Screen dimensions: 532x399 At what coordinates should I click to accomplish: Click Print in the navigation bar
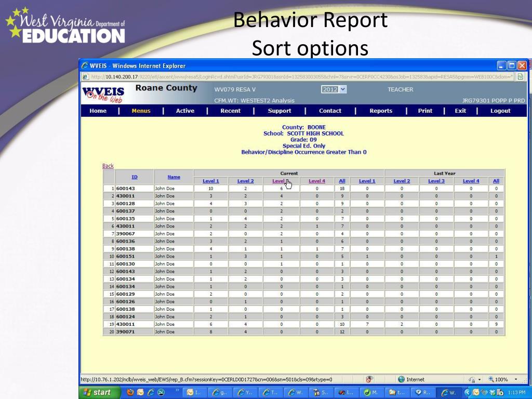tap(425, 111)
